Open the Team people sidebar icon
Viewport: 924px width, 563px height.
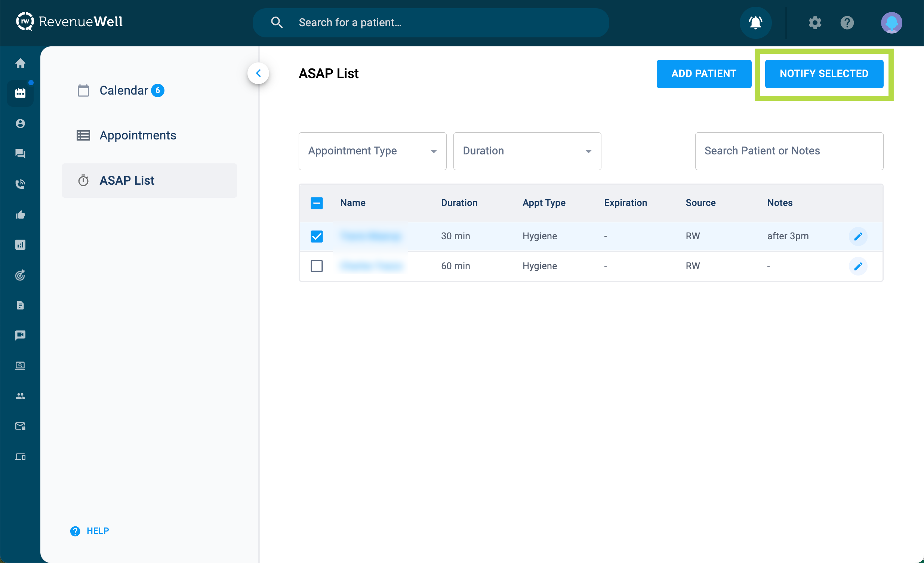tap(20, 396)
